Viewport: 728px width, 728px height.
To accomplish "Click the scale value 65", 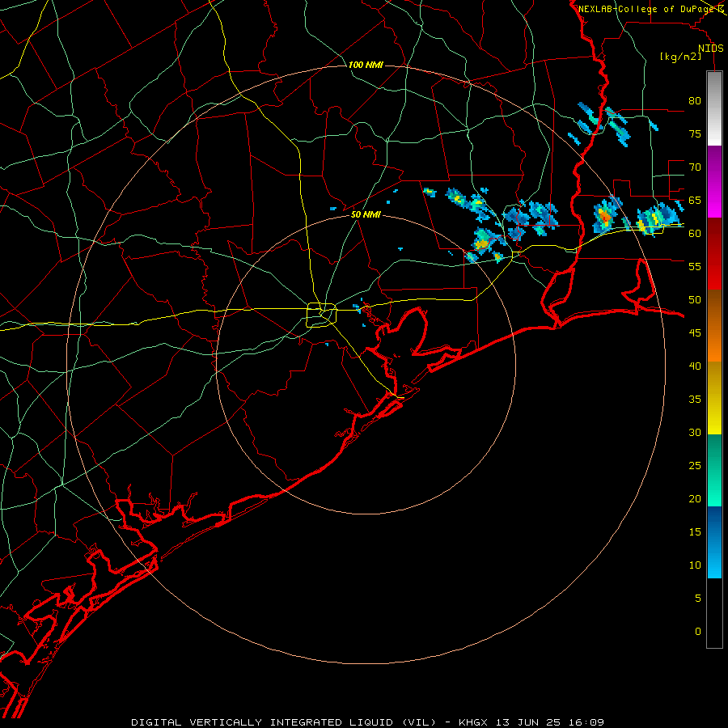I will [x=695, y=200].
